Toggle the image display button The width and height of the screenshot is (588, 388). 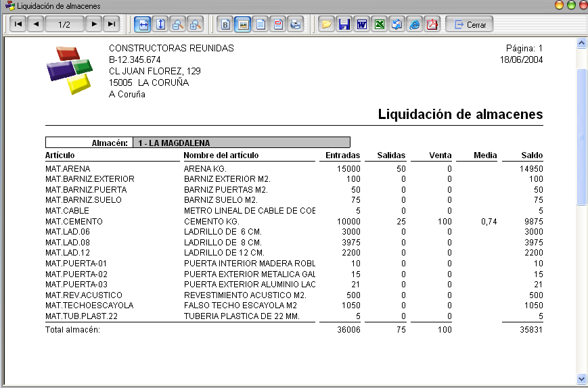click(243, 24)
